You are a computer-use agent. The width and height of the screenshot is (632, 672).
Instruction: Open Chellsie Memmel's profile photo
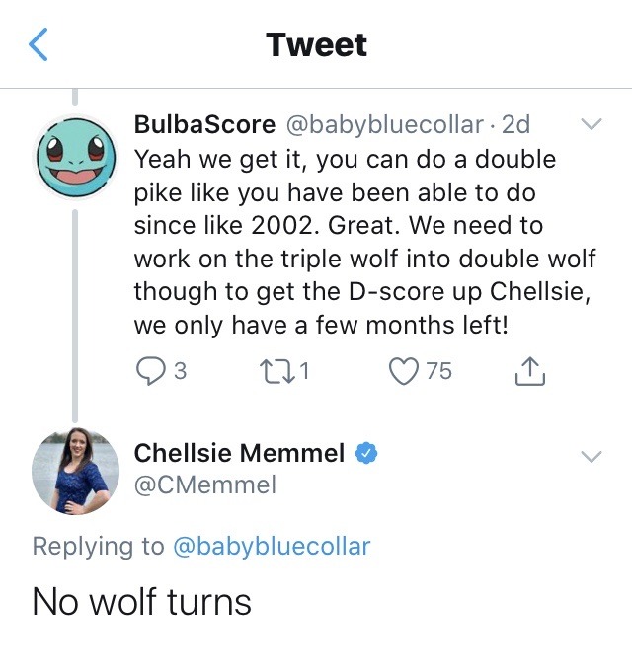tap(75, 473)
